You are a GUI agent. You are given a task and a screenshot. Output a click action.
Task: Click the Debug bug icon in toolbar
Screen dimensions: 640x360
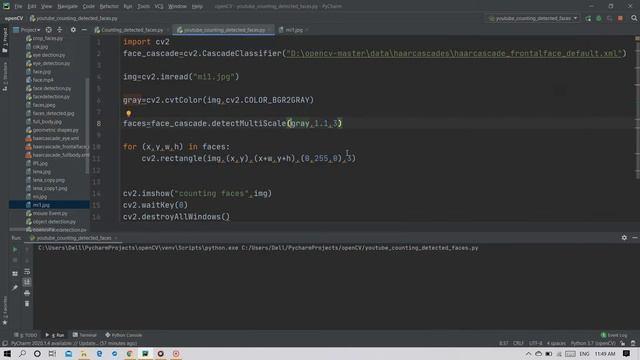coord(599,18)
